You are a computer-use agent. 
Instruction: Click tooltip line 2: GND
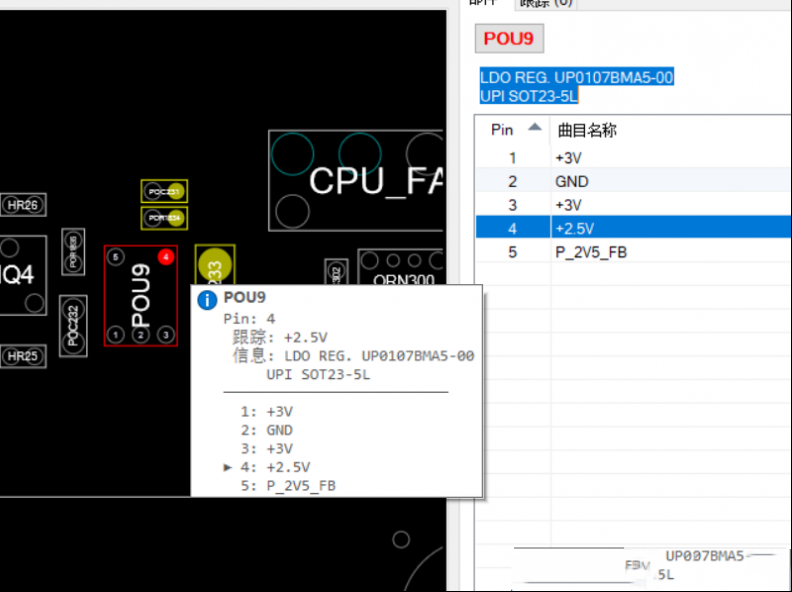267,430
